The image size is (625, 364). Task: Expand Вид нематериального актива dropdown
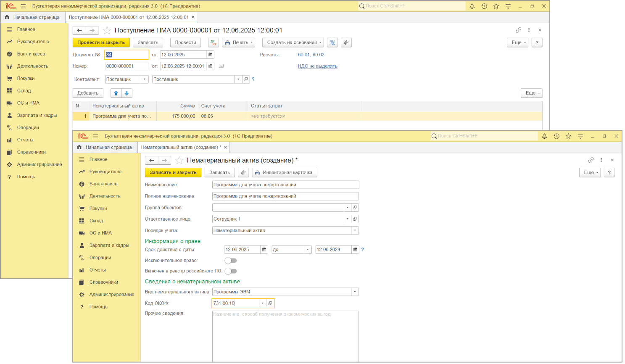355,292
